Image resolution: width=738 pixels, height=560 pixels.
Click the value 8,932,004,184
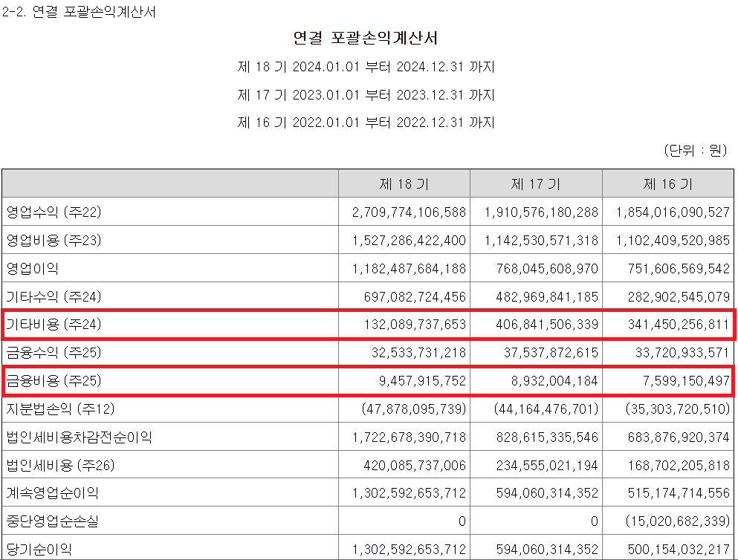coord(554,381)
